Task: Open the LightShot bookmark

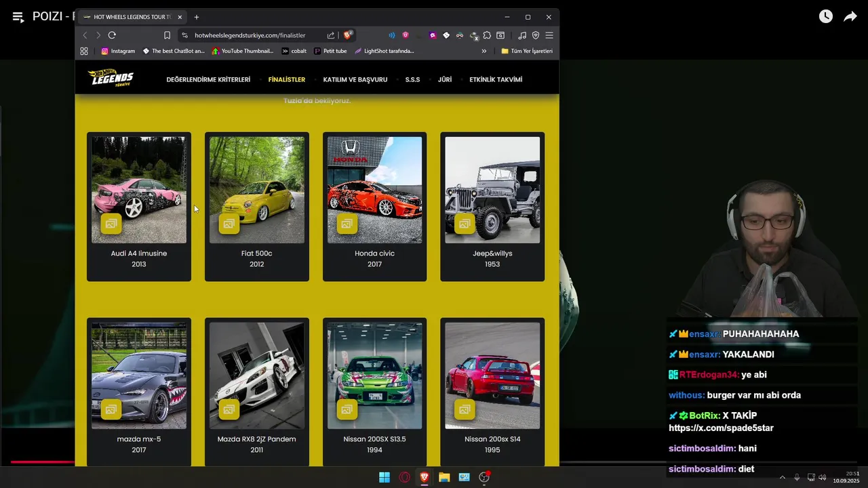Action: tap(384, 51)
